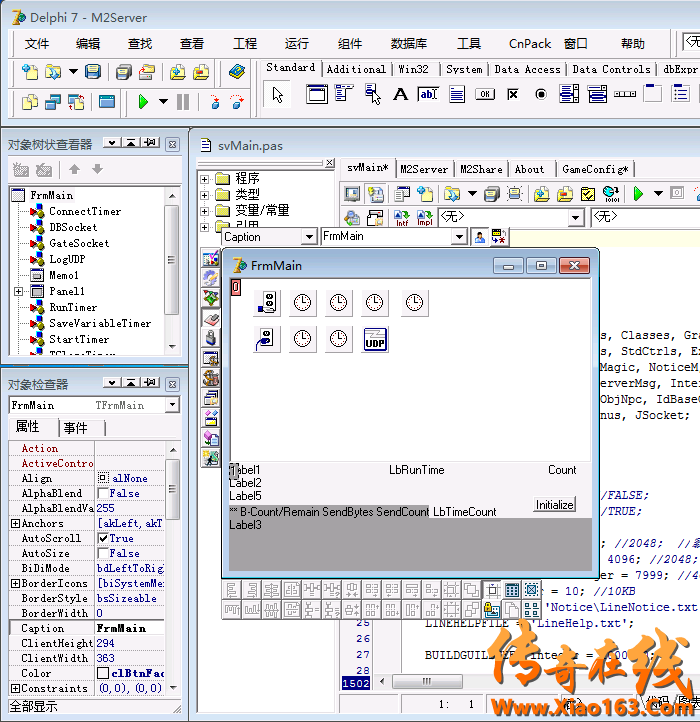The width and height of the screenshot is (700, 722).
Task: Click the ClientHeight value 294
Action: tap(129, 643)
